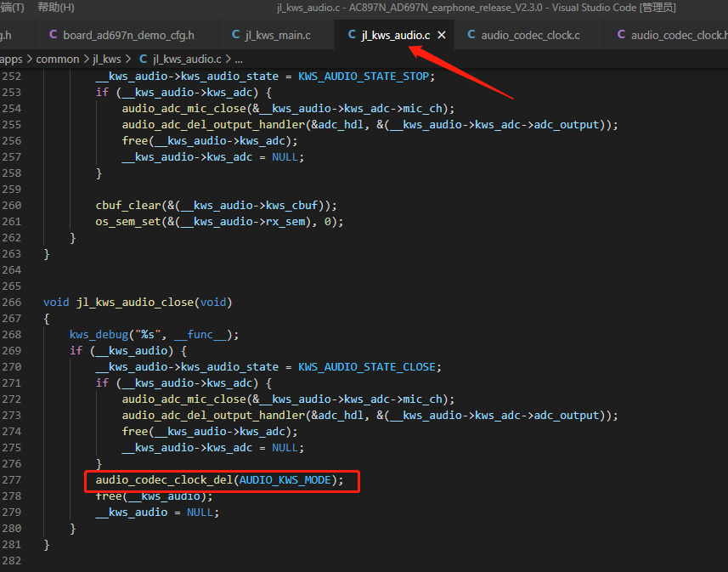Screen dimensions: 728x572
Task: Click KWS_AUDIO_STATE_STOP on line 252
Action: [x=364, y=76]
